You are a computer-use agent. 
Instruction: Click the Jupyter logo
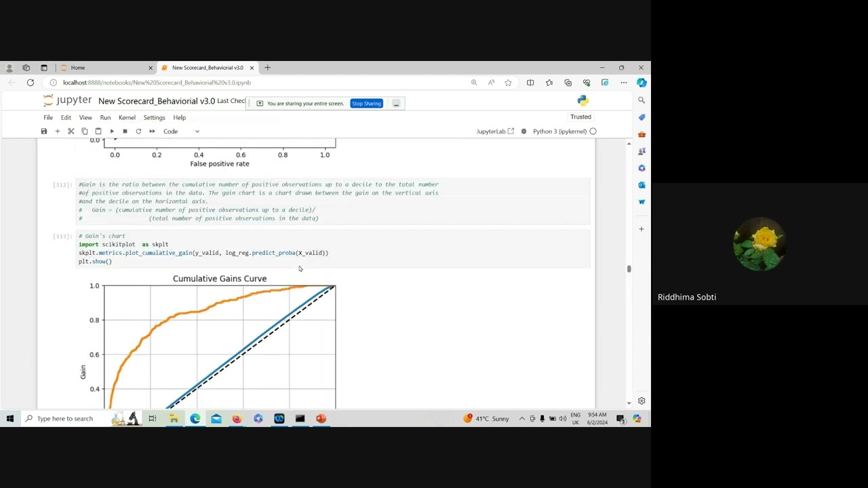tap(67, 100)
